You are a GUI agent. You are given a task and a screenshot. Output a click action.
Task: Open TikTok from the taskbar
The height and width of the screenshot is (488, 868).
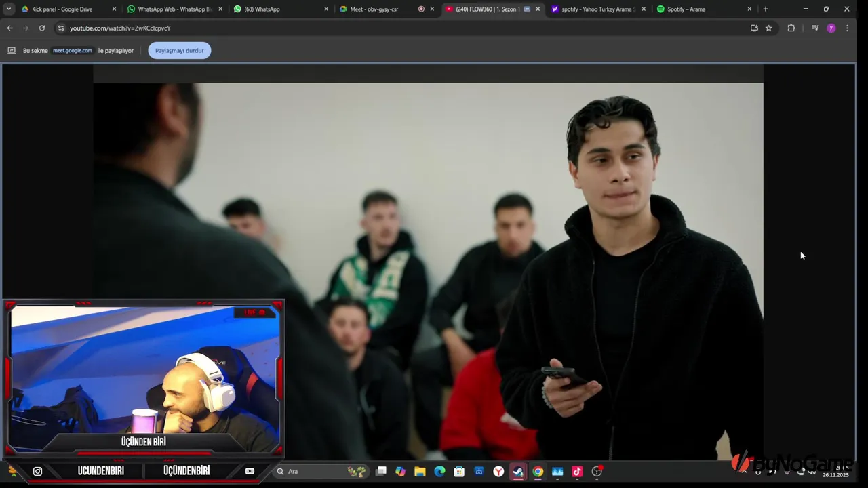pyautogui.click(x=577, y=471)
